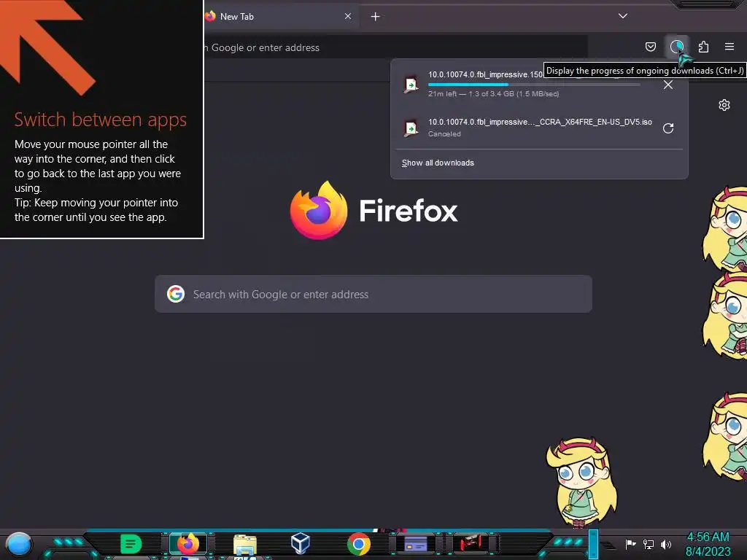Click the volume speaker tray icon
Image resolution: width=747 pixels, height=560 pixels.
click(666, 544)
